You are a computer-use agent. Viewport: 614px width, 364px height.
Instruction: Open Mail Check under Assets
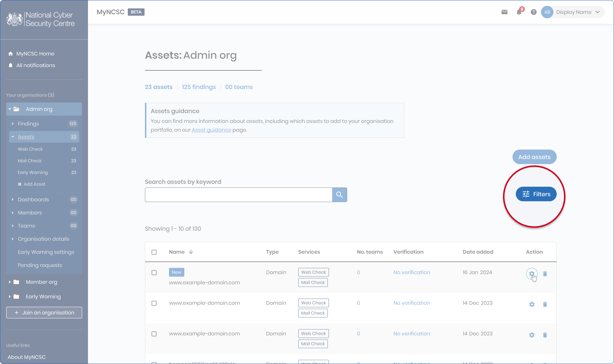click(x=30, y=161)
